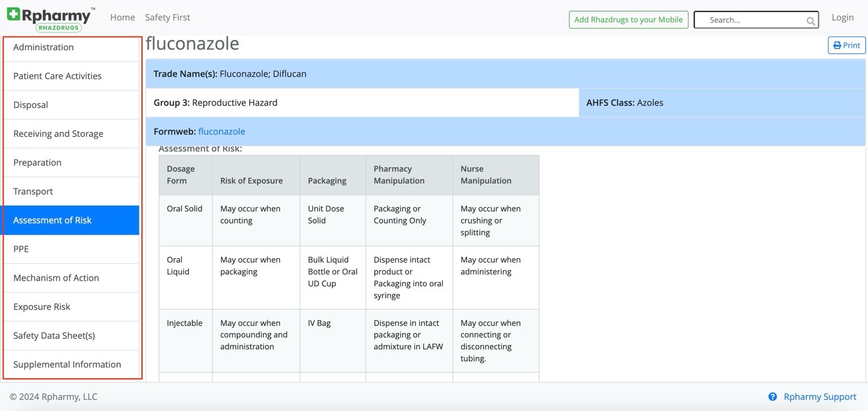
Task: Click Dispense intact product or Packaging cell
Action: [409, 278]
